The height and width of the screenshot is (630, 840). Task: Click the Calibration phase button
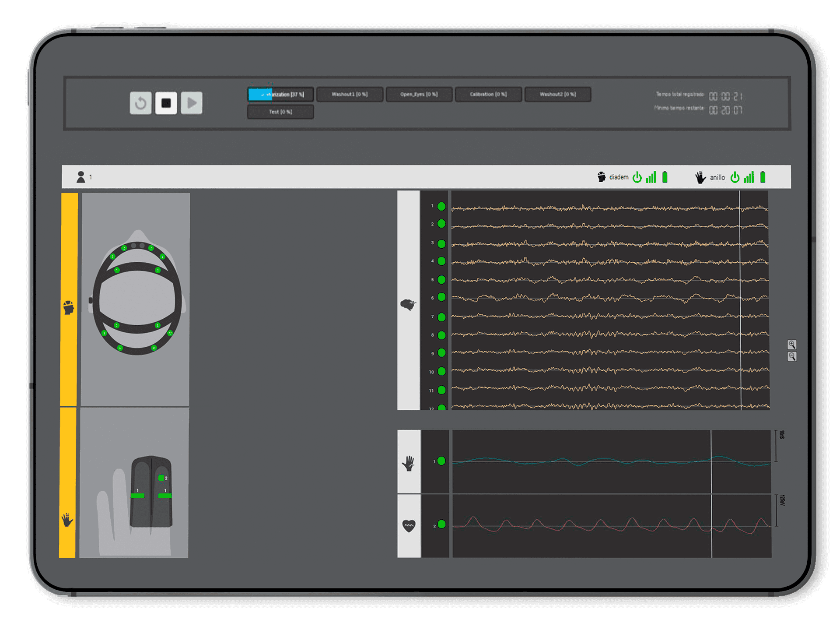(x=488, y=94)
